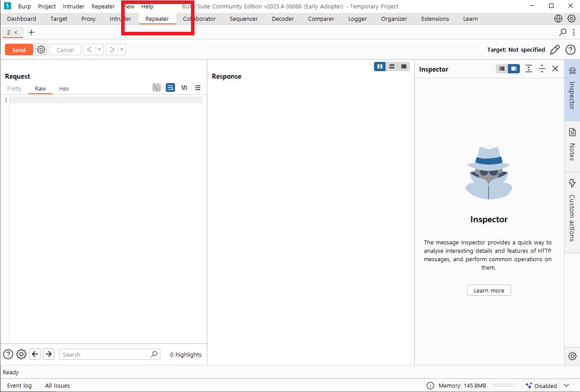Select side-by-side request/response layout
580x392 pixels.
click(380, 66)
